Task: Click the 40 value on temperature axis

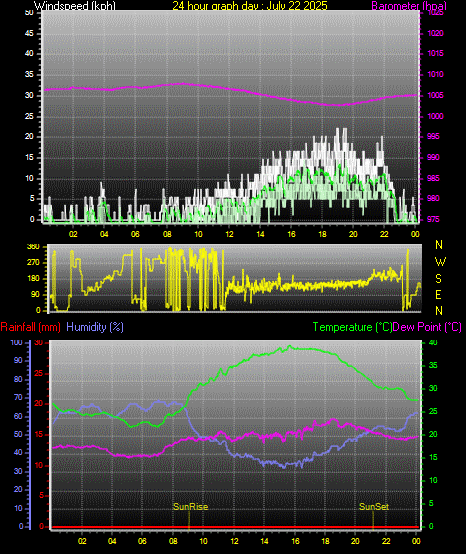Action: (x=432, y=342)
